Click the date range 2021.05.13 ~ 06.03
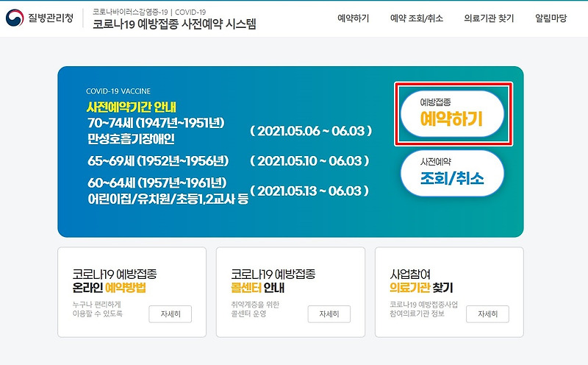 [x=309, y=191]
